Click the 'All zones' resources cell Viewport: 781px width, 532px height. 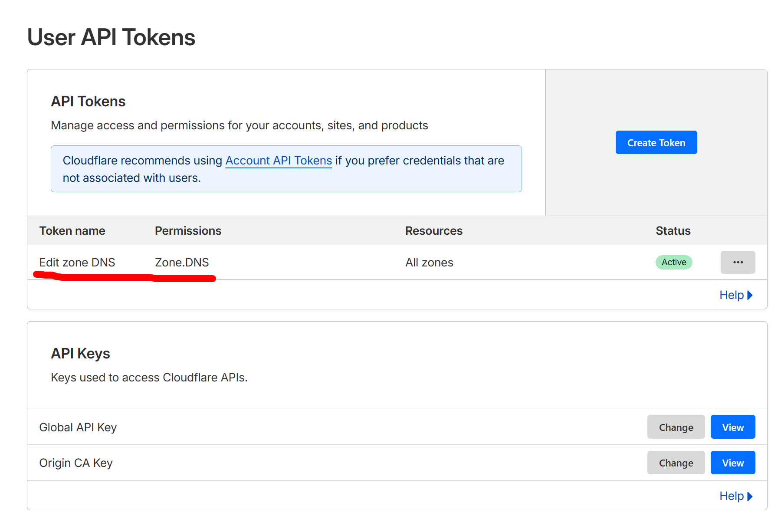click(x=429, y=263)
